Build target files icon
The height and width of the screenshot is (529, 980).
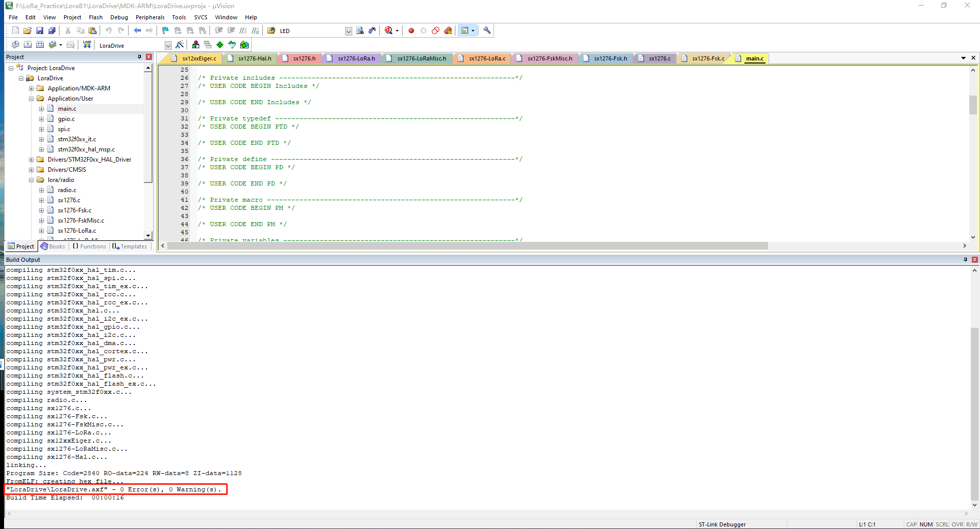(27, 45)
